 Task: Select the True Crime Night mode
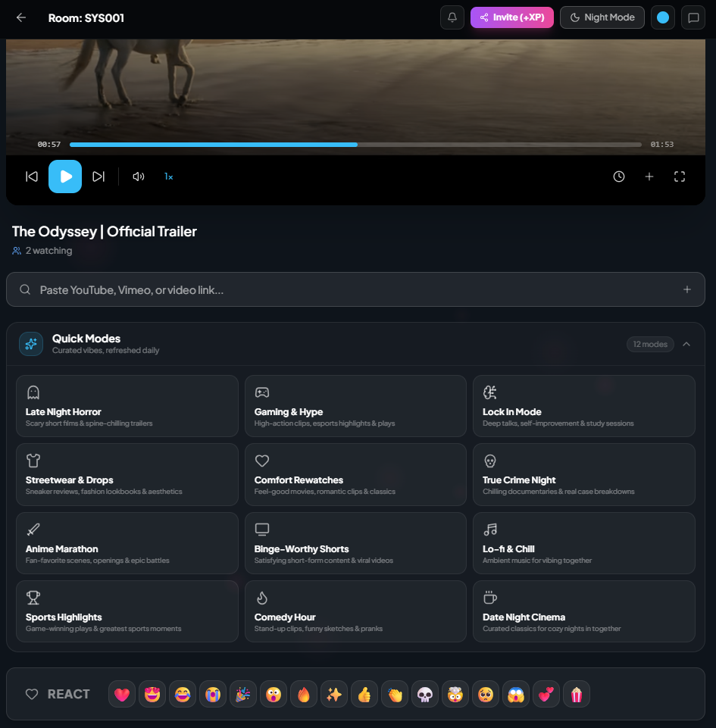coord(583,473)
